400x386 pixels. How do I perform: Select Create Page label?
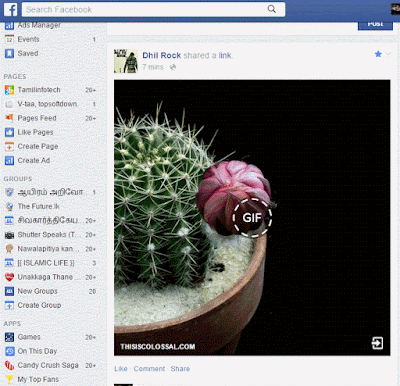[38, 146]
